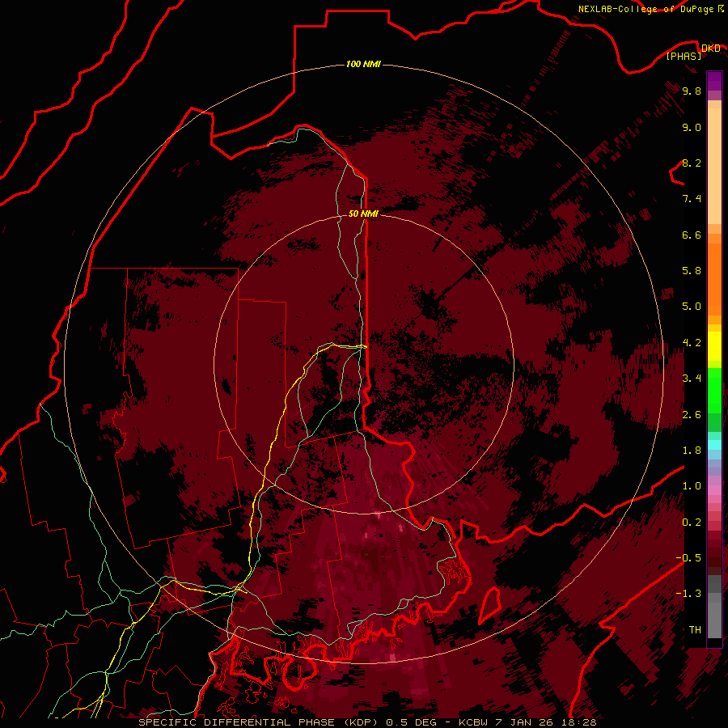Click the 7.4 value on color scale
This screenshot has height=728, width=728.
[x=692, y=199]
